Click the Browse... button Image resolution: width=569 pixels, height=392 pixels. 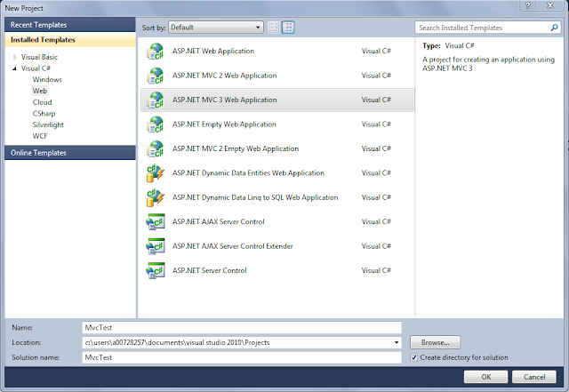point(435,342)
